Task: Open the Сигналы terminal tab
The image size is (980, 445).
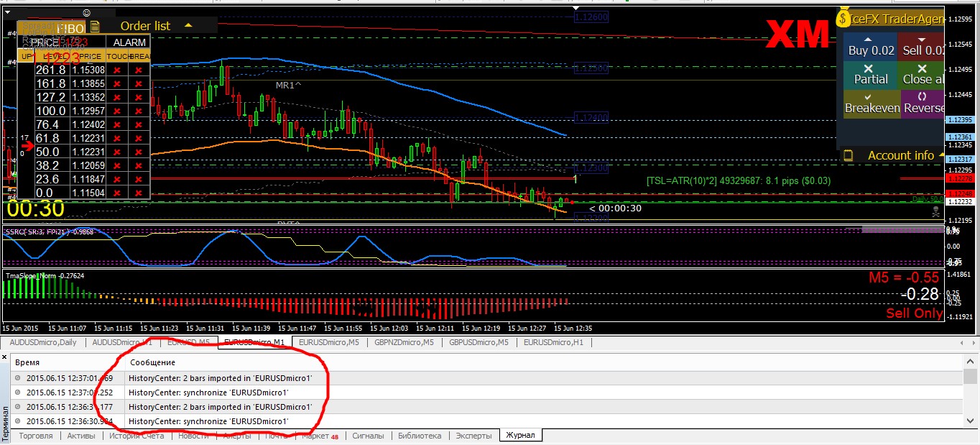Action: point(368,436)
